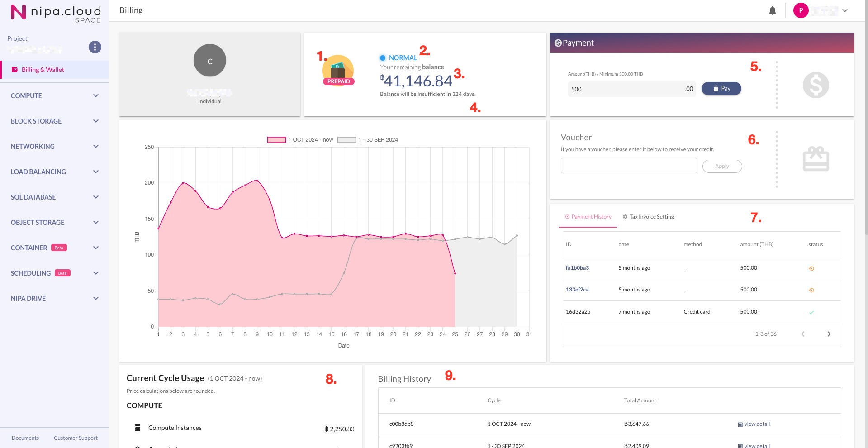This screenshot has height=448, width=868.
Task: Click the Pay button
Action: click(x=721, y=88)
